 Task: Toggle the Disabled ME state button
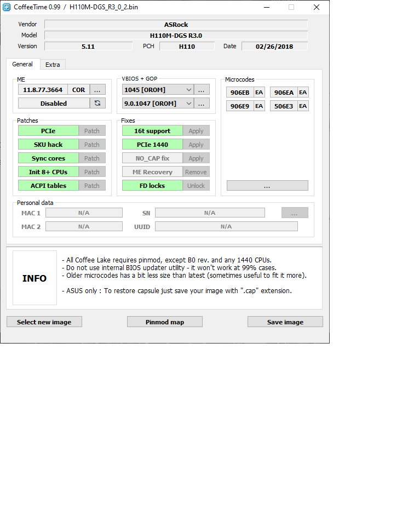54,103
